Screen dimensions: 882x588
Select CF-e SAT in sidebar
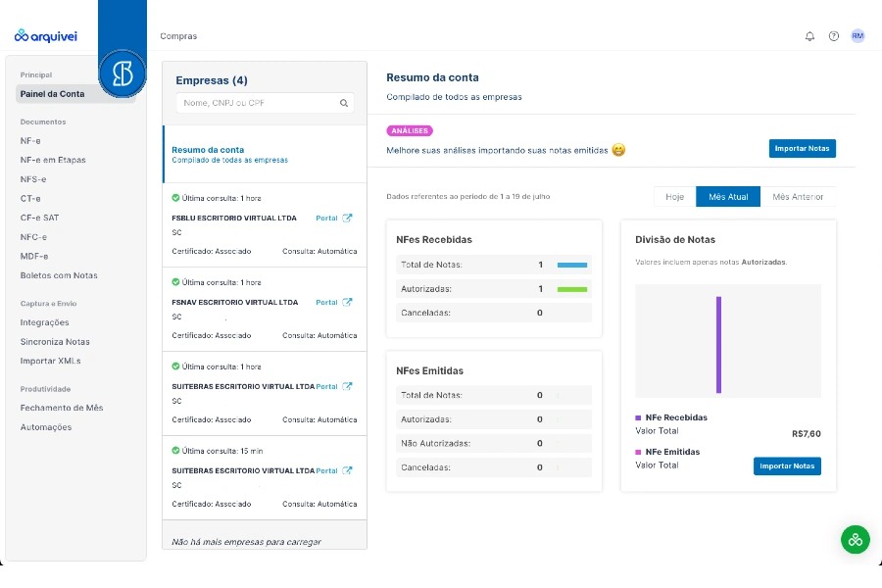(39, 218)
